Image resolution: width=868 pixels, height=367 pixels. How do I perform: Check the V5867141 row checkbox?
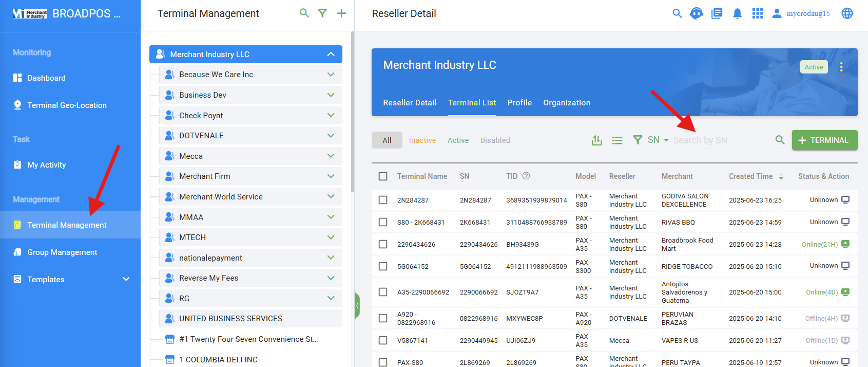pos(383,340)
